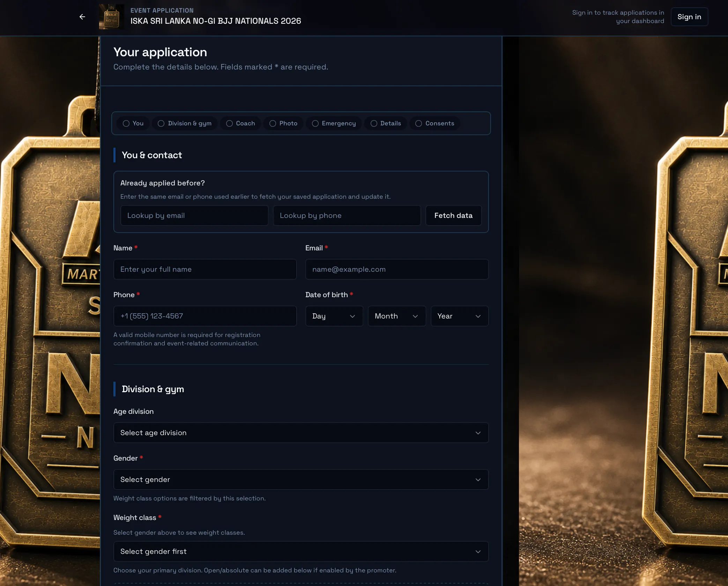Focus the Lookup by phone field
This screenshot has width=728, height=586.
click(347, 215)
